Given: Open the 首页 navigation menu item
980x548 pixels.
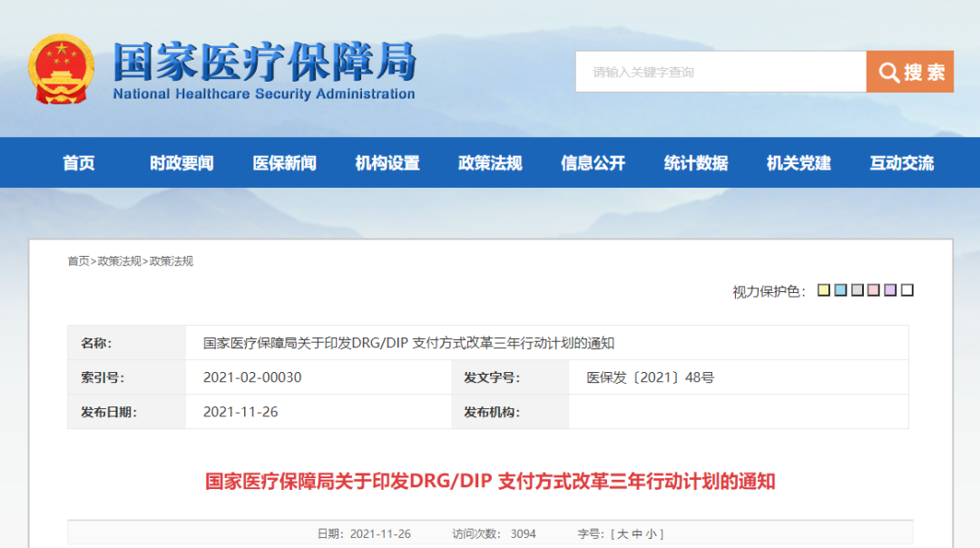Looking at the screenshot, I should [79, 163].
